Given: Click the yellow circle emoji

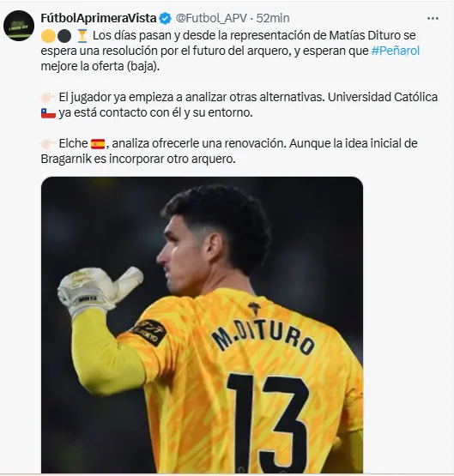Looking at the screenshot, I should (x=48, y=36).
